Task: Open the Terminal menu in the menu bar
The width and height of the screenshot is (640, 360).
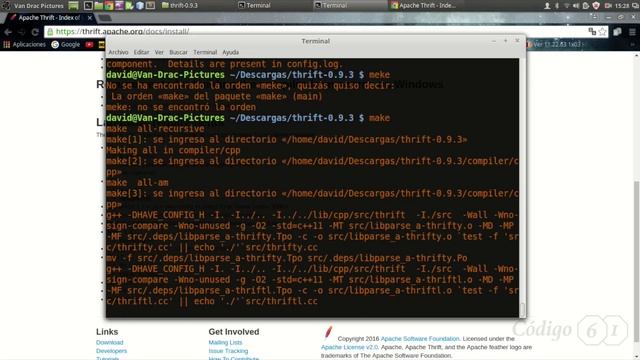Action: (205, 52)
